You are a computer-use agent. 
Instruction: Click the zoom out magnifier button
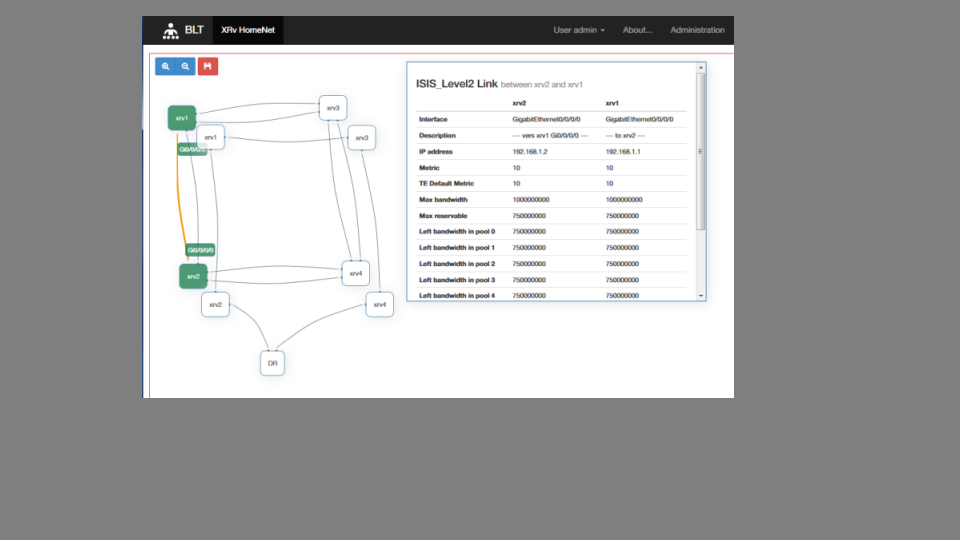tap(185, 66)
